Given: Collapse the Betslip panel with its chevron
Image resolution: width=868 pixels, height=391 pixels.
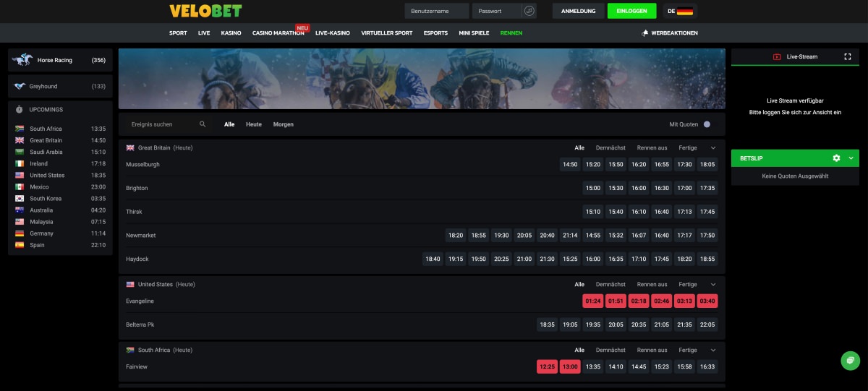Looking at the screenshot, I should tap(851, 158).
